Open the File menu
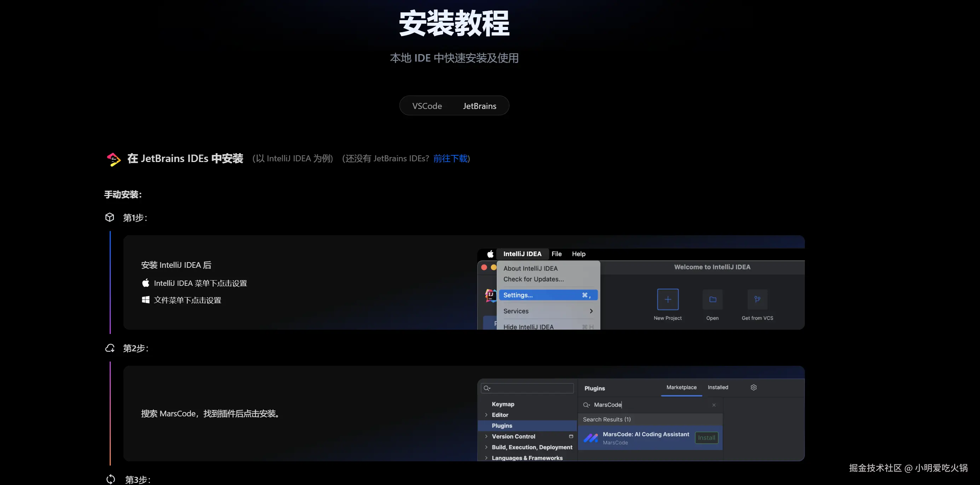Screen dimensions: 980x485 [x=556, y=254]
